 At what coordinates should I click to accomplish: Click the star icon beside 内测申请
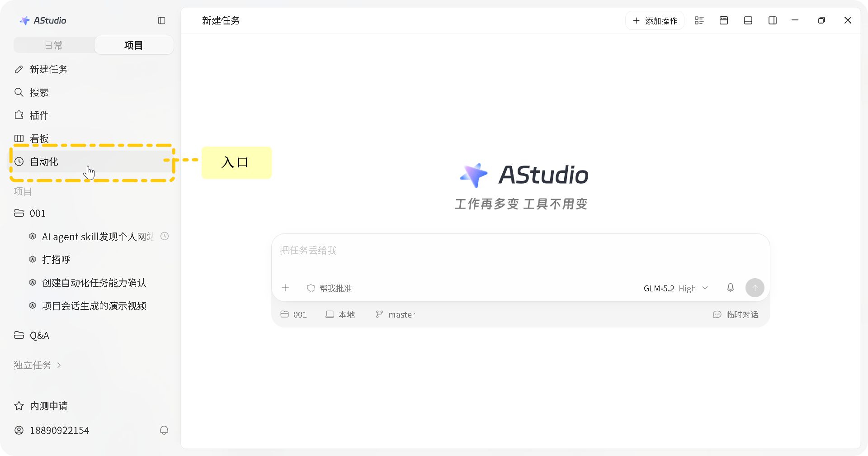(19, 406)
